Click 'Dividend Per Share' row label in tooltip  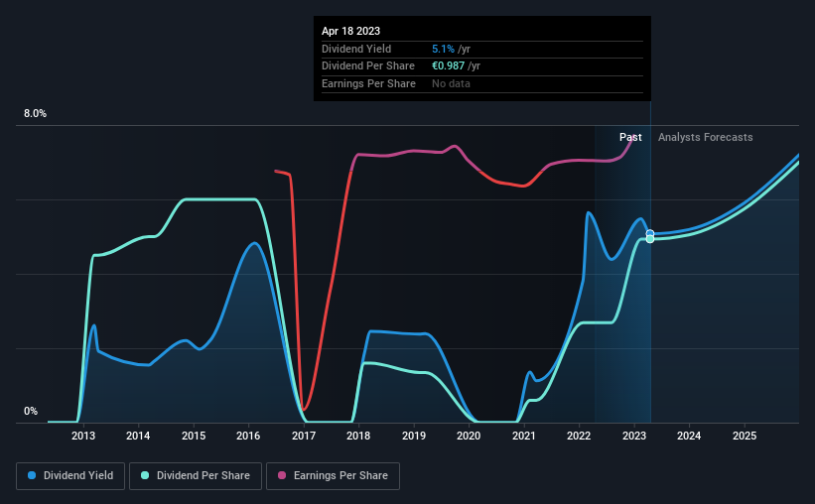[368, 66]
